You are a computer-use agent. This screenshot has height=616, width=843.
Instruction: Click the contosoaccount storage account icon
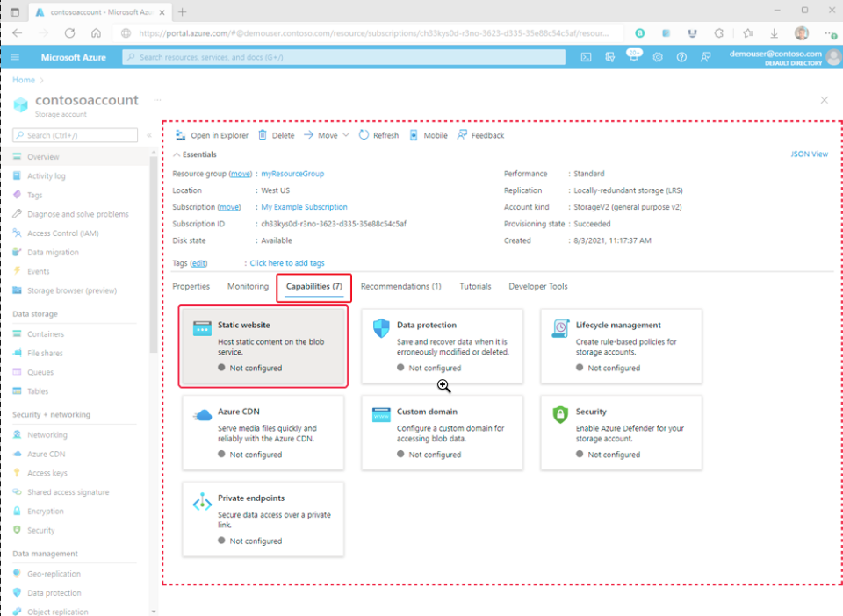click(20, 104)
